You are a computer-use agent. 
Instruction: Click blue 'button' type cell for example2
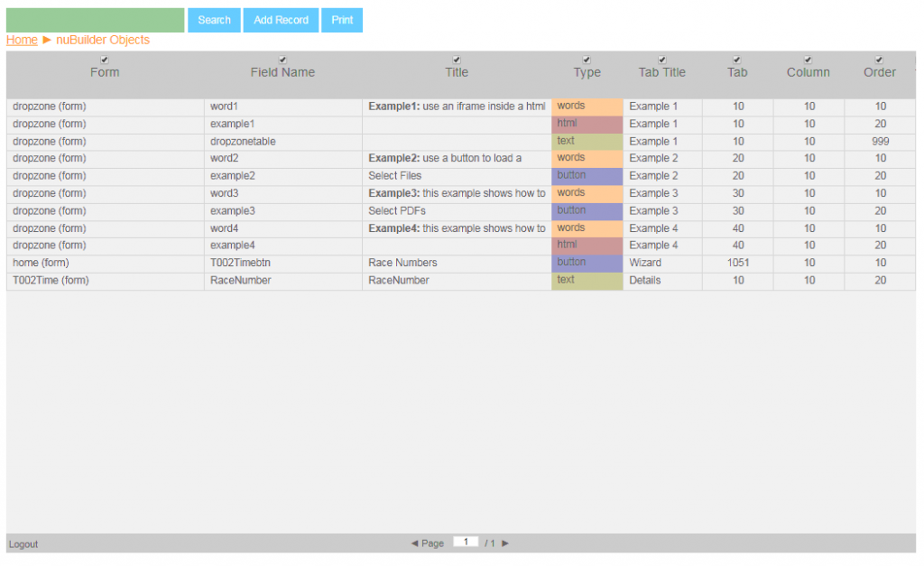[587, 176]
